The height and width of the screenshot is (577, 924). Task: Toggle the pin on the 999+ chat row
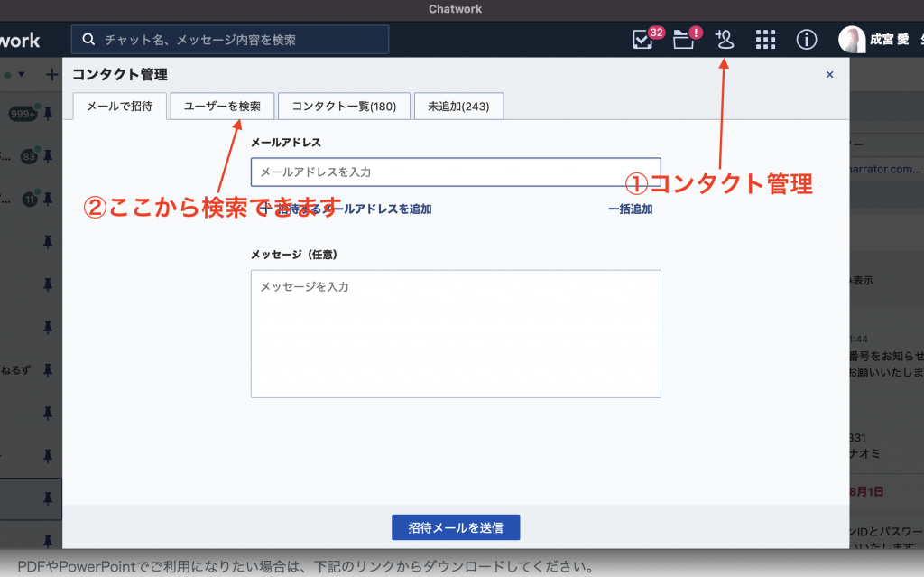(48, 113)
